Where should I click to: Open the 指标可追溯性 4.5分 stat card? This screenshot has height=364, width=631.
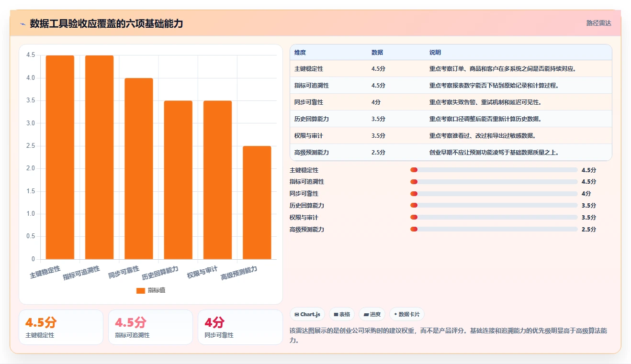point(150,327)
